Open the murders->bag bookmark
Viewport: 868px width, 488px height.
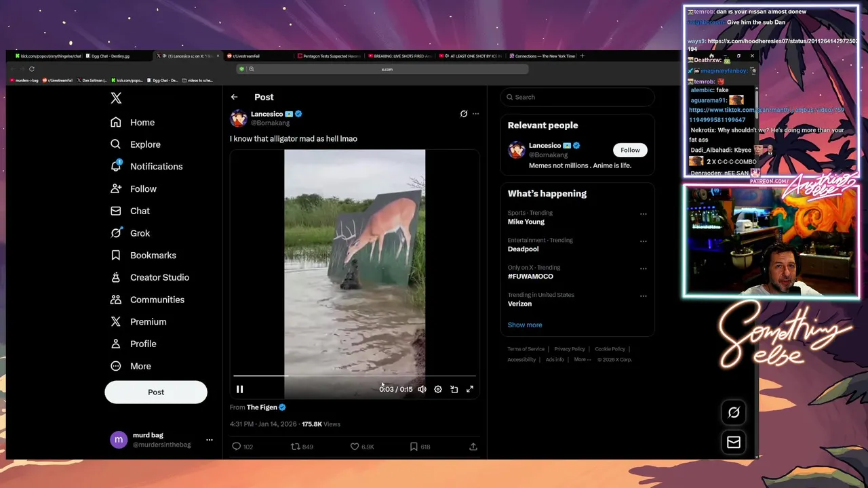[24, 81]
